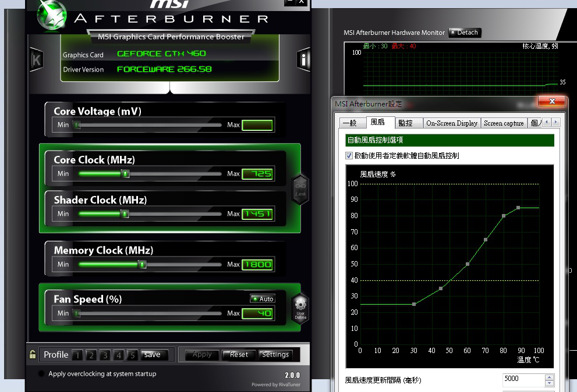Click the User Define fan gear icon
This screenshot has height=392, width=577.
300,309
